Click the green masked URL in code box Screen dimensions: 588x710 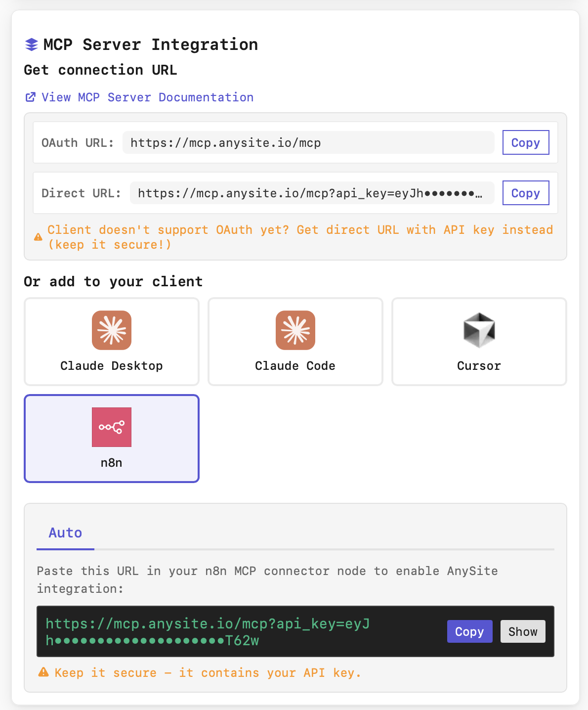[208, 632]
